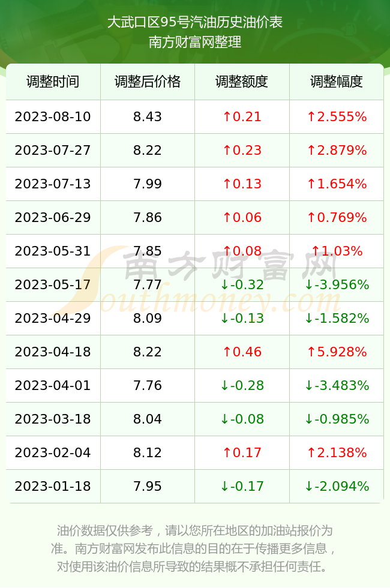
Task: Select the 2023-02-04 date cell
Action: [x=53, y=452]
